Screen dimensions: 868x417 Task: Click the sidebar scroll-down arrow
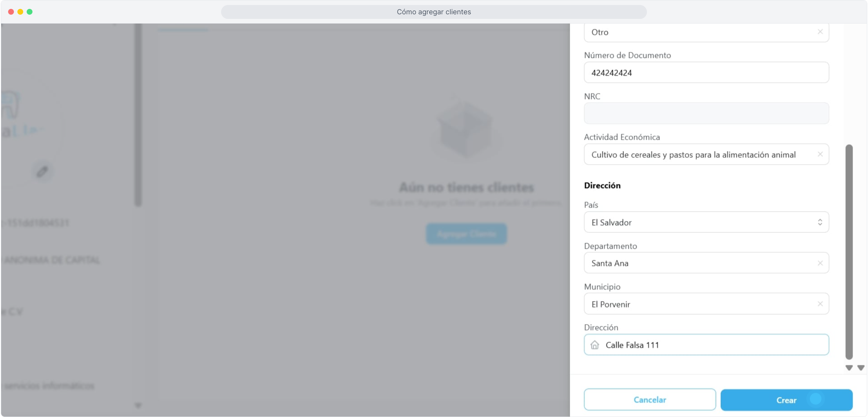tap(138, 405)
